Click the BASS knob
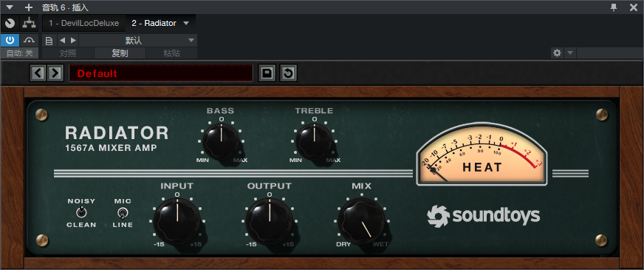The width and height of the screenshot is (644, 270). tap(221, 141)
